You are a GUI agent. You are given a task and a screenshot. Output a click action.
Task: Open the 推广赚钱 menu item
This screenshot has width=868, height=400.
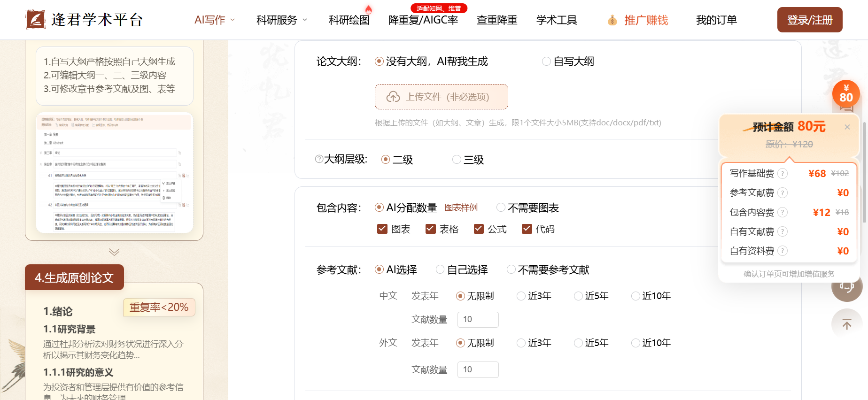pyautogui.click(x=646, y=20)
